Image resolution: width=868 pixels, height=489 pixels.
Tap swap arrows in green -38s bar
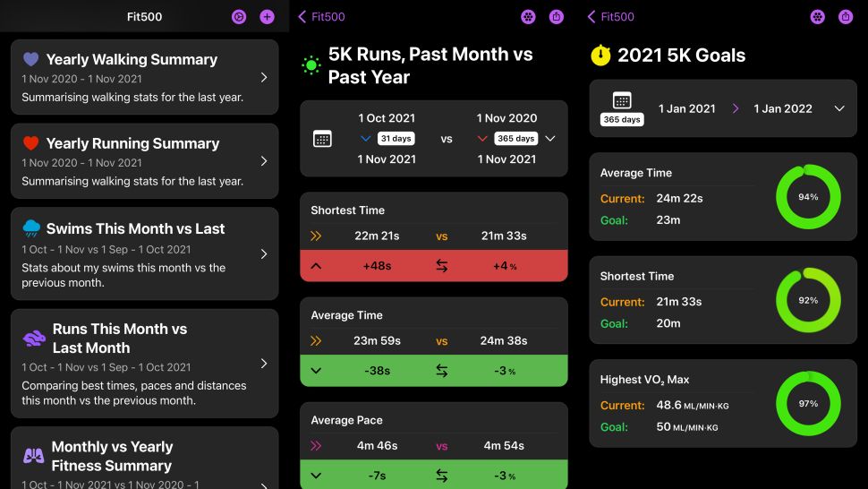tap(441, 371)
